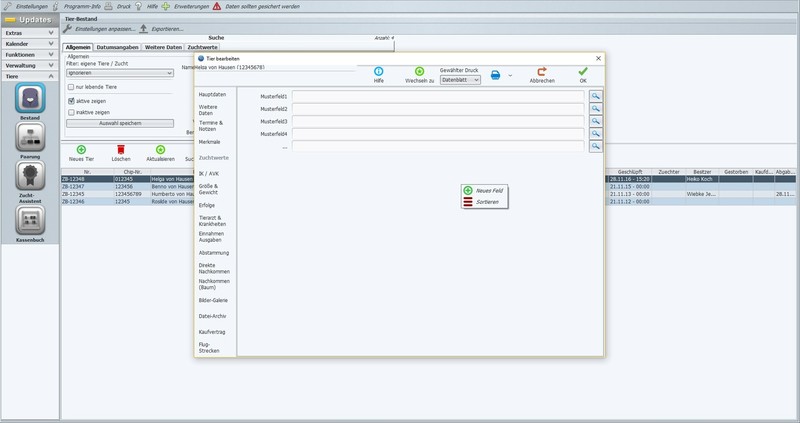Click the Löschen red trash icon
This screenshot has height=423, width=800.
click(121, 150)
